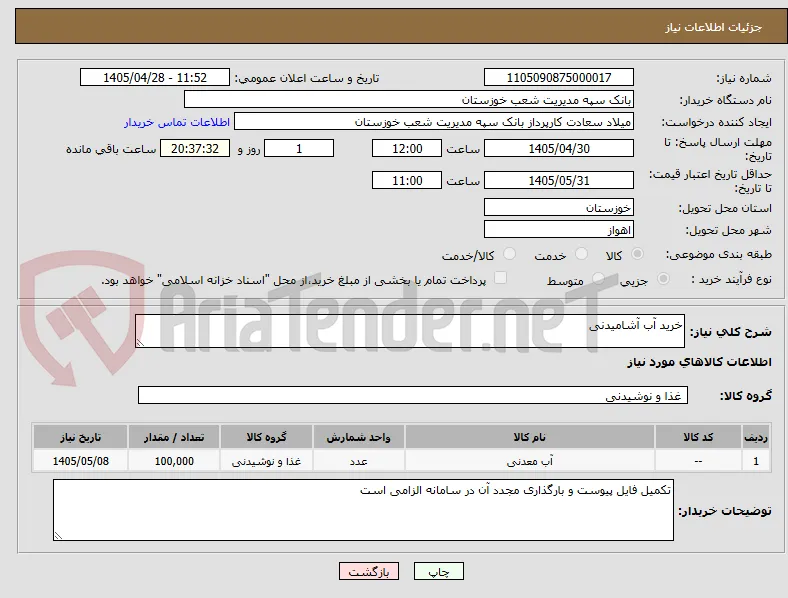Viewport: 788px width, 598px height.
Task: Click the remaining days field showing 1
Action: 299,148
